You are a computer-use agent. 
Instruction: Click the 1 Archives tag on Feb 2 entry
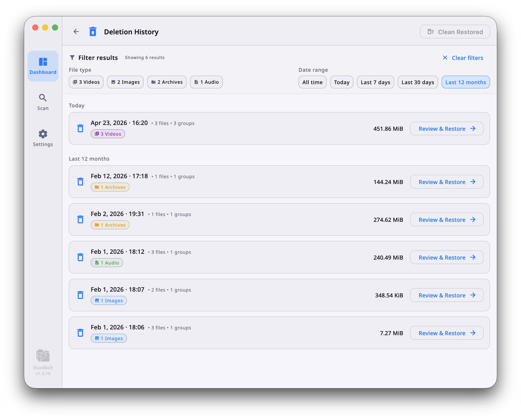point(110,225)
